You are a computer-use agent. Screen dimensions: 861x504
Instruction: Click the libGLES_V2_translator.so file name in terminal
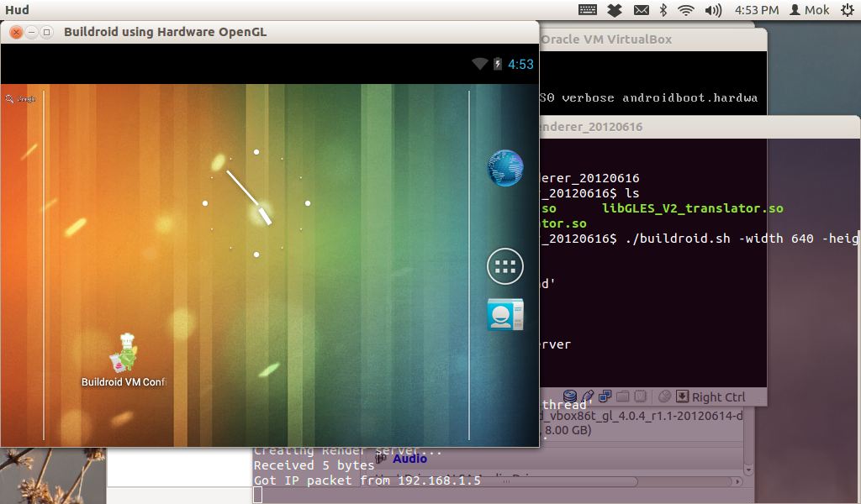coord(693,208)
